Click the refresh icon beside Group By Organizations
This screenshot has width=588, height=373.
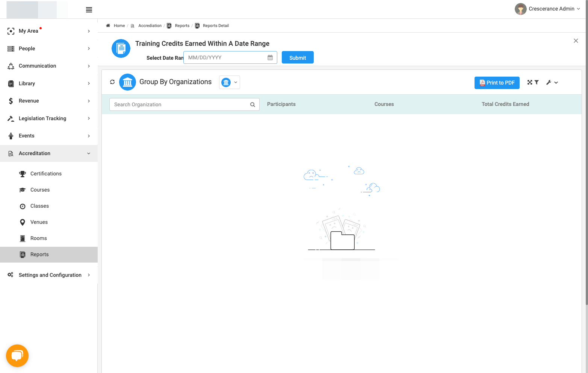pos(112,82)
